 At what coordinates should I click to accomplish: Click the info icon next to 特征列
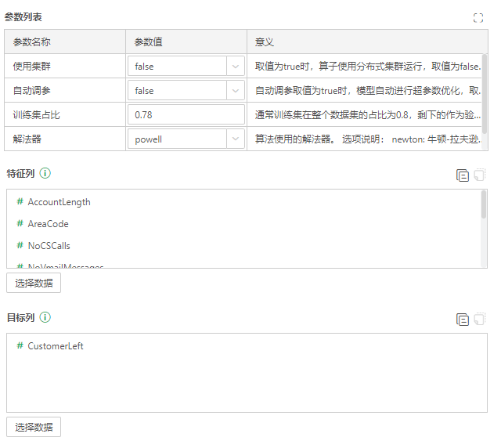point(45,172)
